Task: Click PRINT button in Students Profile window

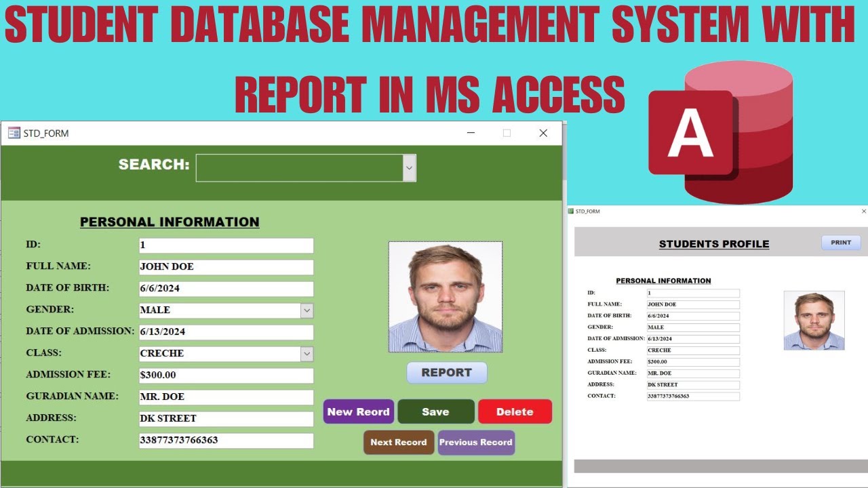Action: [x=841, y=243]
